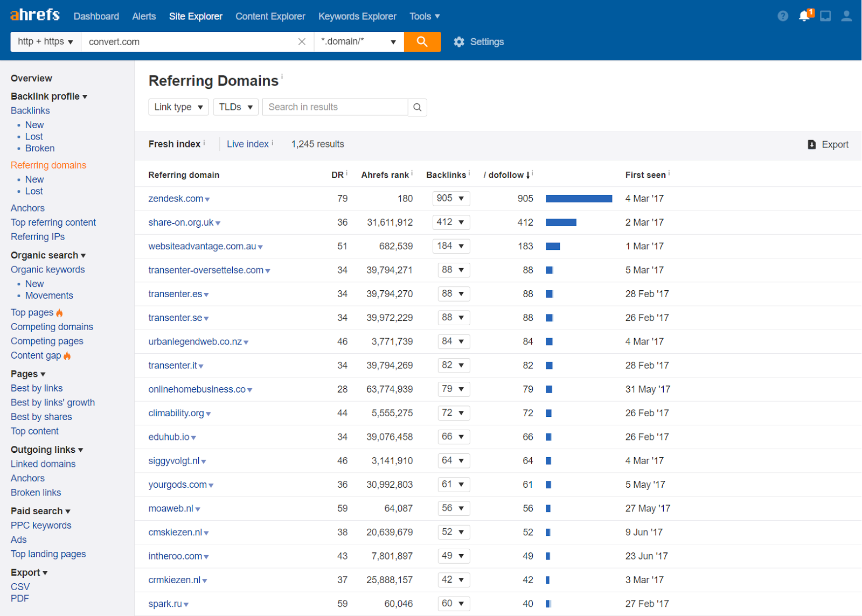The image size is (862, 616).
Task: Open the zendesk.com referring domain link
Action: pos(176,199)
